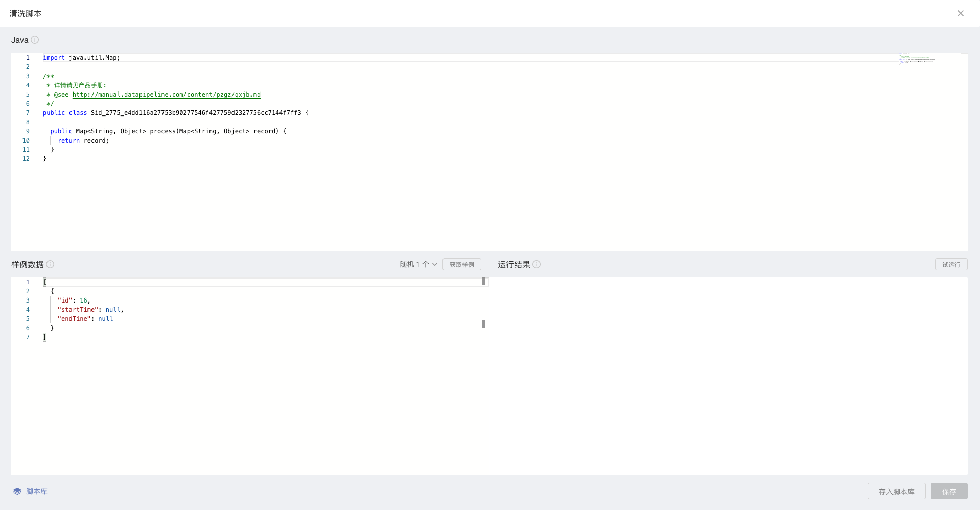Viewport: 980px width, 510px height.
Task: Click the info icon beside Java
Action: click(x=35, y=40)
